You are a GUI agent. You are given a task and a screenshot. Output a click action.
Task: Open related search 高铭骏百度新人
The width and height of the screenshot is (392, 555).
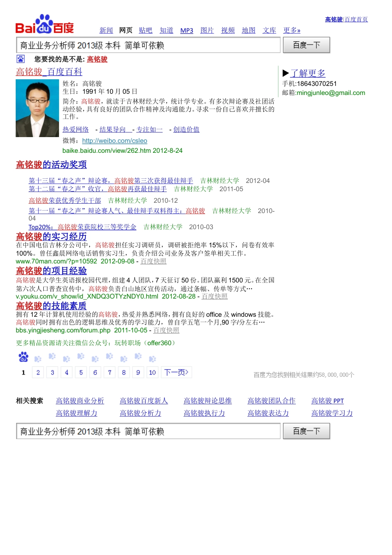click(144, 401)
